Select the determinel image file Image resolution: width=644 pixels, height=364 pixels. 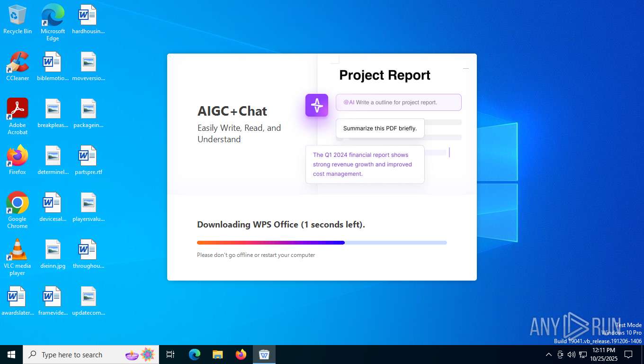[x=53, y=160]
